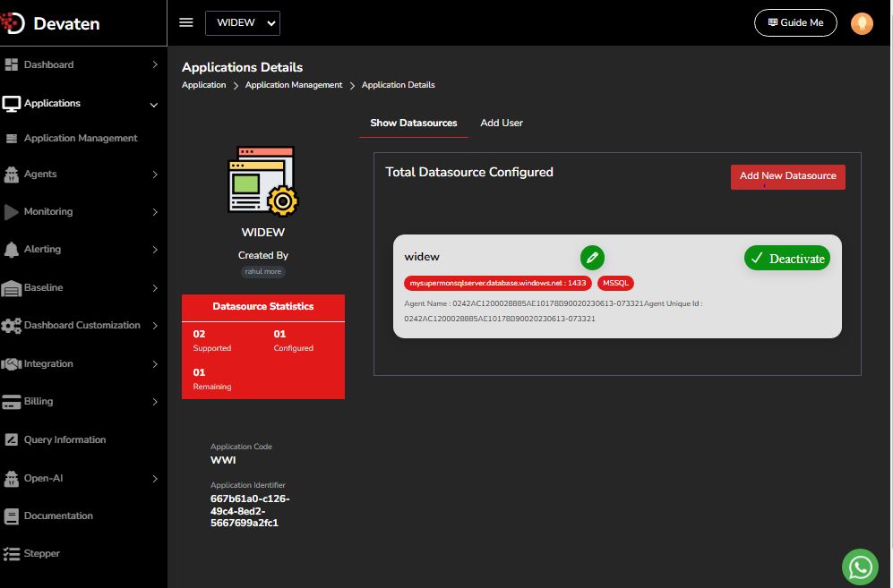Screen dimensions: 893x588
Task: Toggle the hamburger menu icon
Action: click(x=186, y=22)
